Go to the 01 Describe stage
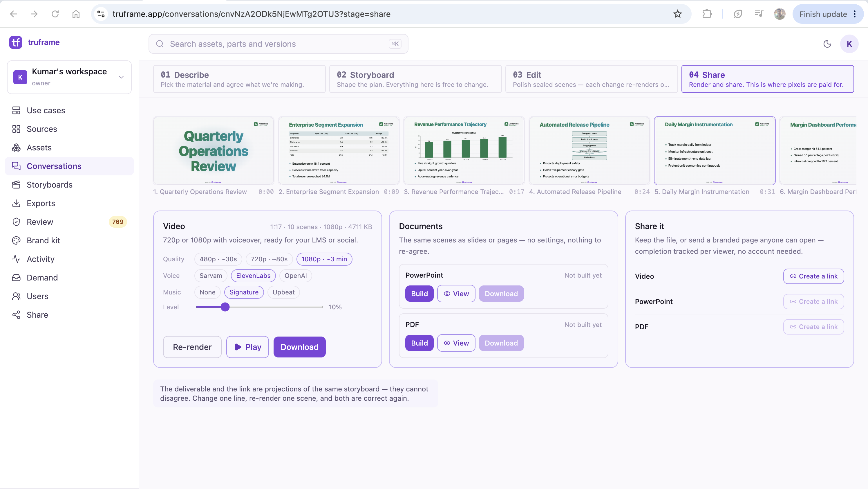The height and width of the screenshot is (489, 868). point(239,79)
